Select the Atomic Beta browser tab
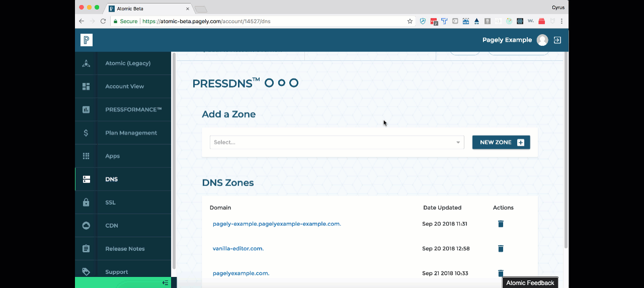 (x=149, y=9)
